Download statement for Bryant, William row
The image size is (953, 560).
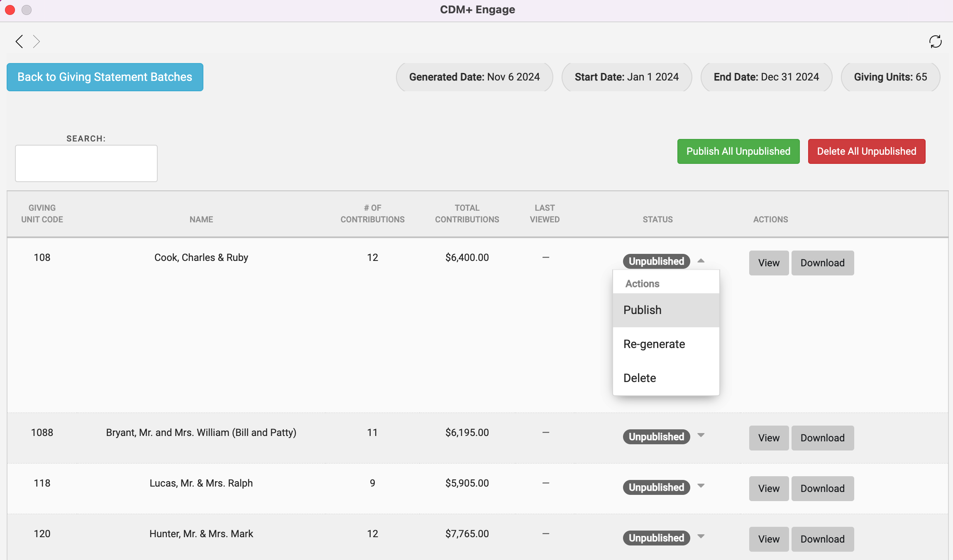[822, 438]
